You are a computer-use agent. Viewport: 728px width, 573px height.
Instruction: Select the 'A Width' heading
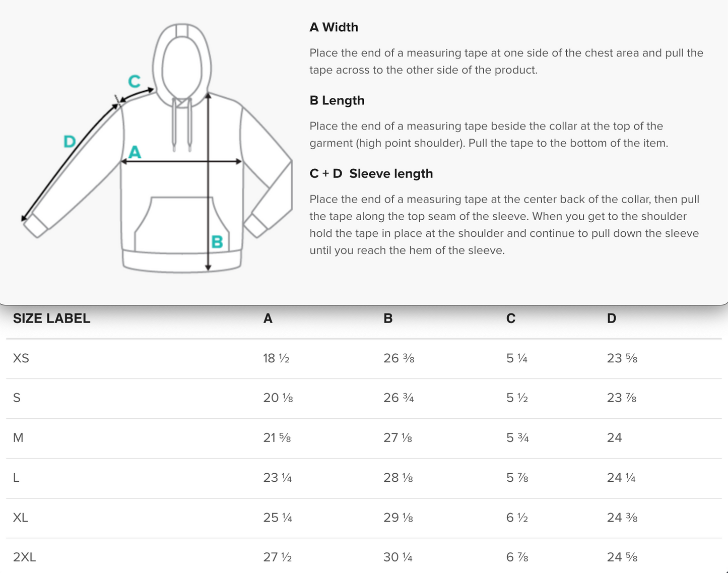pos(334,27)
